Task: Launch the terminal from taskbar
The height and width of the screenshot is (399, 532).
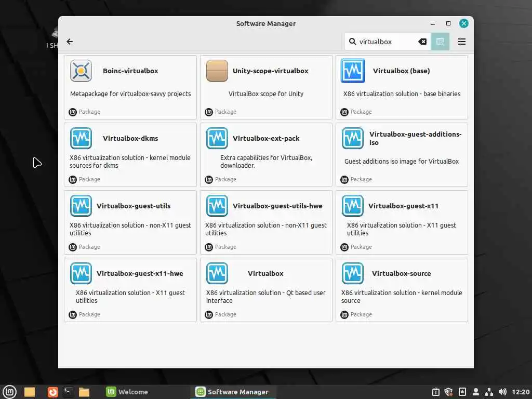Action: coord(68,392)
